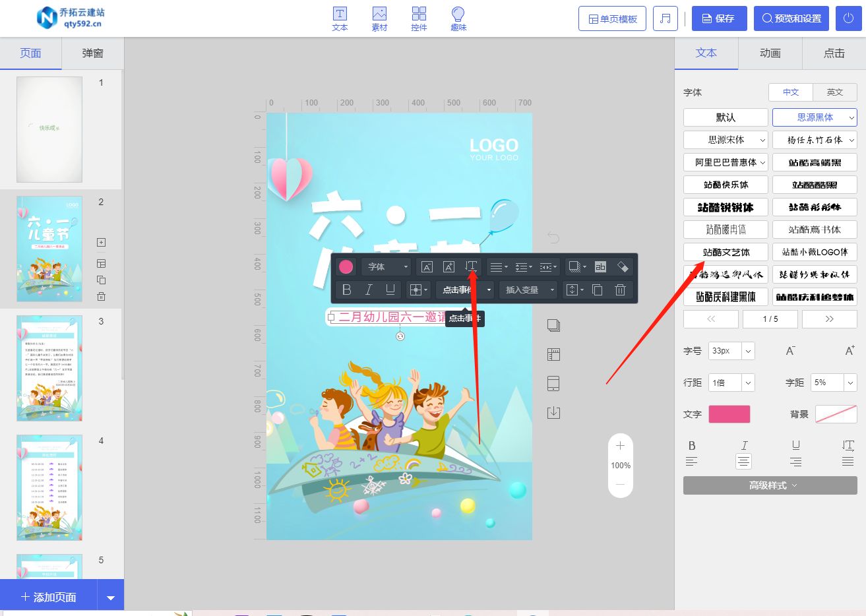The image size is (866, 616).
Task: Open the 背景 background color swatch
Action: (x=836, y=414)
